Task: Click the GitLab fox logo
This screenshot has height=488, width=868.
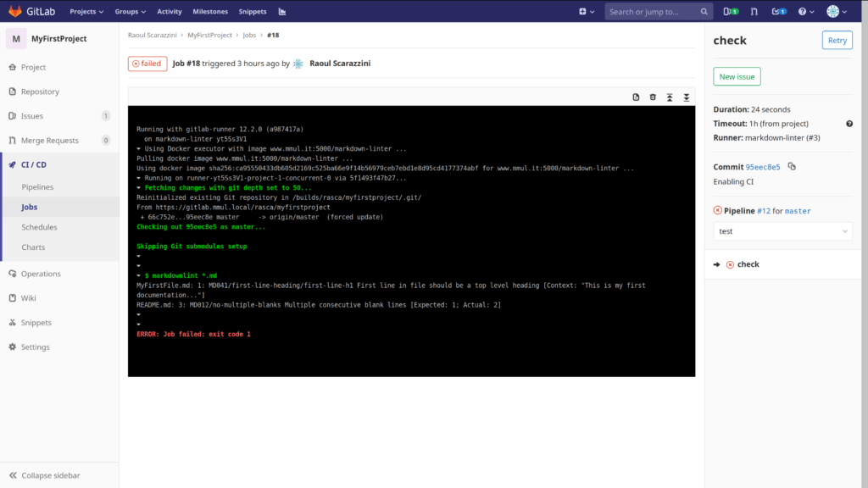Action: [15, 11]
